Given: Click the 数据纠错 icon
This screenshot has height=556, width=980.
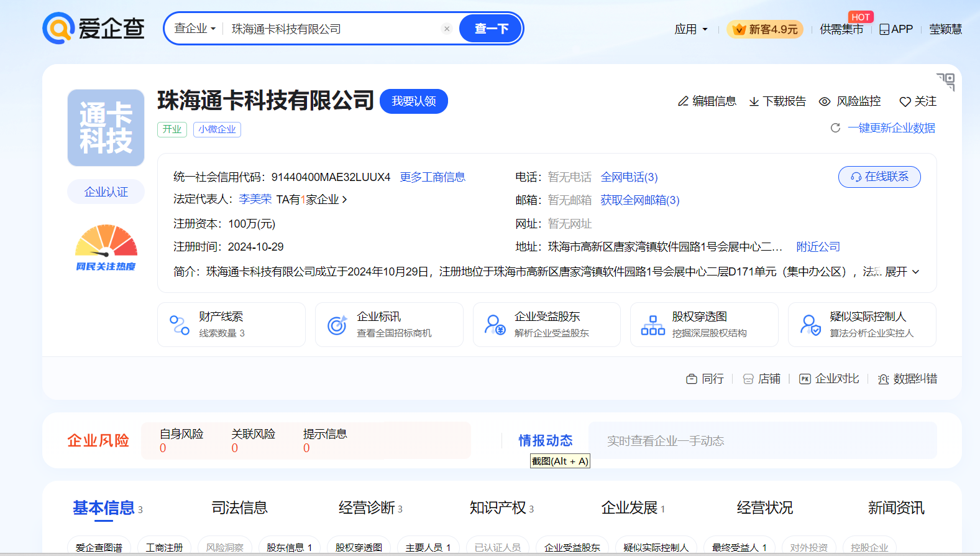Looking at the screenshot, I should [x=883, y=379].
